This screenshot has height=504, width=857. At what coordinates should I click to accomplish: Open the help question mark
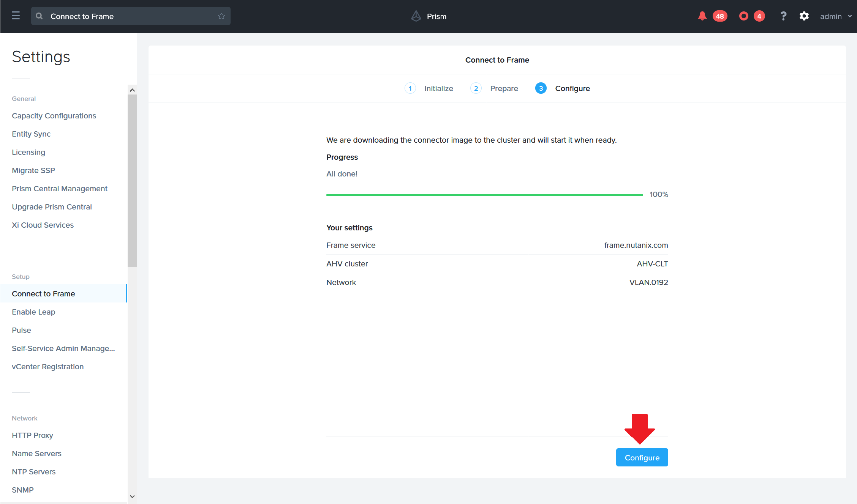(x=783, y=16)
